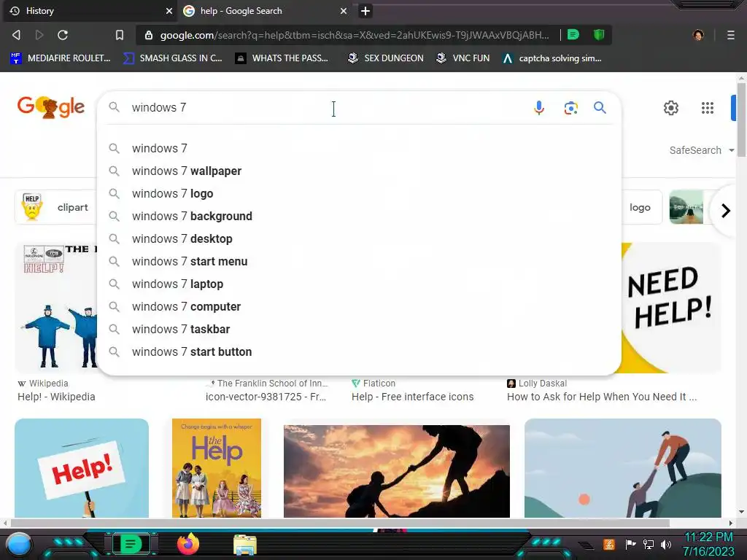Close the History tab
The height and width of the screenshot is (560, 747).
click(x=169, y=11)
